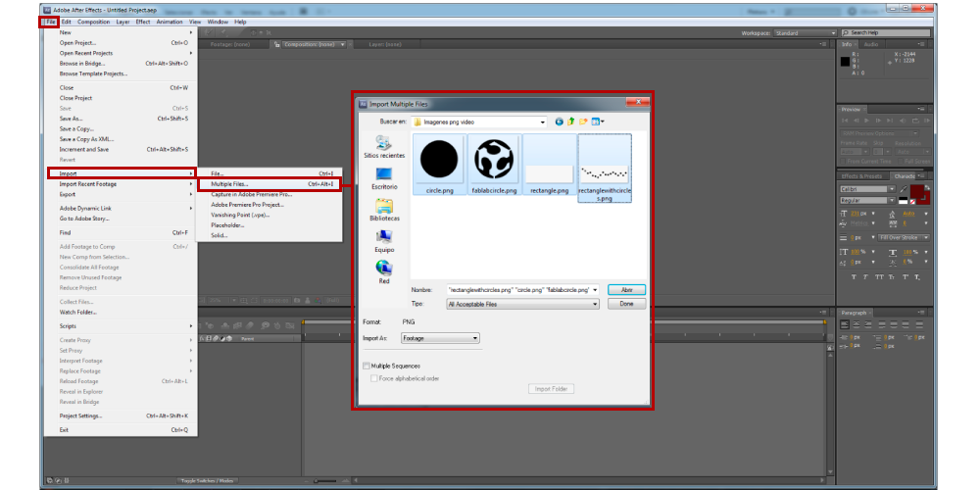980x490 pixels.
Task: Go up one folder level in dialog
Action: [570, 122]
